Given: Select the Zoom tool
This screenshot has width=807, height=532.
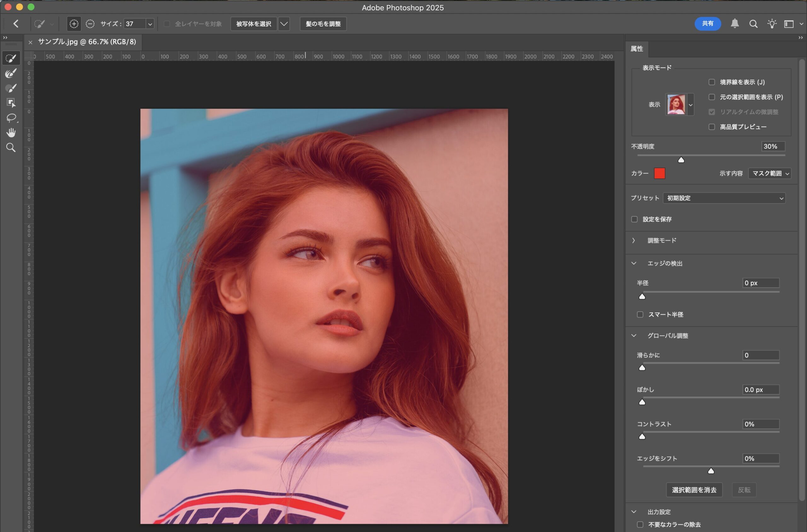Looking at the screenshot, I should click(x=11, y=148).
